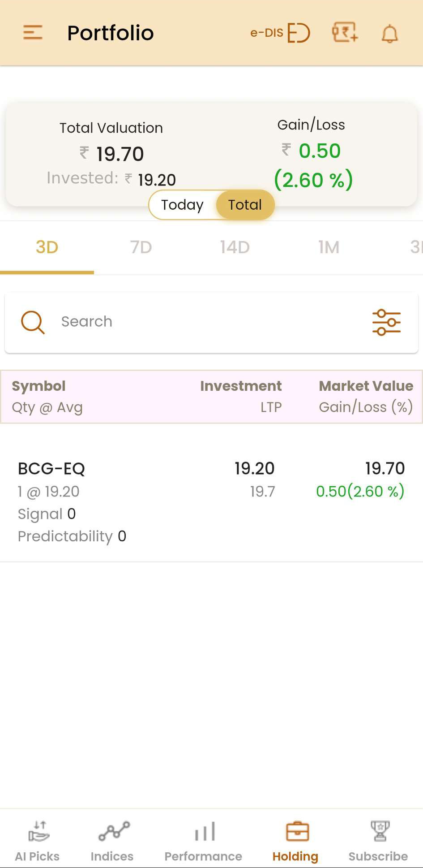Select the Total toggle option

[245, 205]
